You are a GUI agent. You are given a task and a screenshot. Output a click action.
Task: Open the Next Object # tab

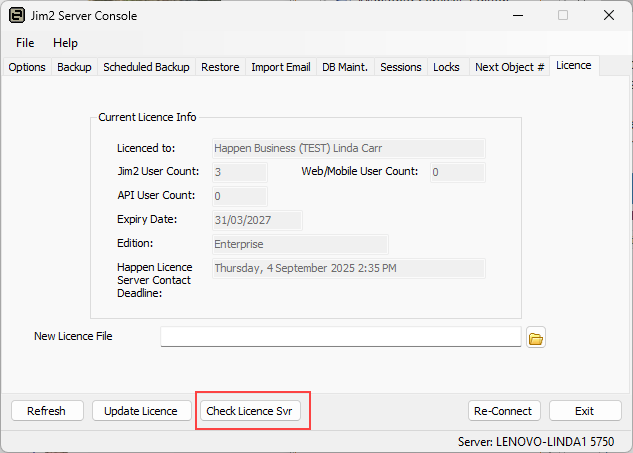point(510,67)
